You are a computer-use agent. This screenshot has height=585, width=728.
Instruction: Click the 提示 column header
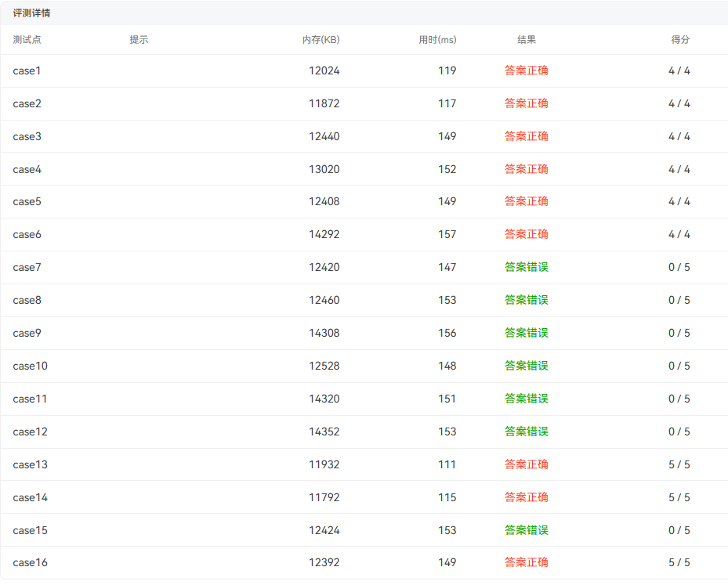click(x=139, y=39)
